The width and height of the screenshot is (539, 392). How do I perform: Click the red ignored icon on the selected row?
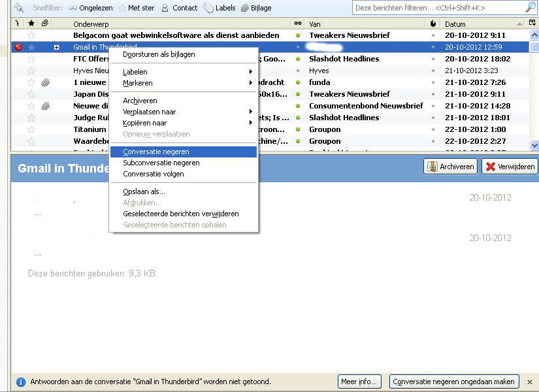[x=18, y=47]
